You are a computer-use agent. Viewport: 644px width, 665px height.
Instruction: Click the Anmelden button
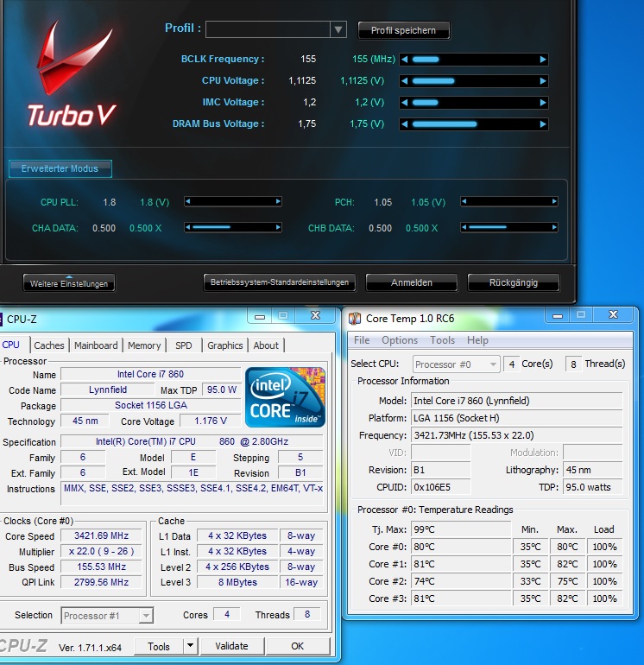pyautogui.click(x=412, y=282)
